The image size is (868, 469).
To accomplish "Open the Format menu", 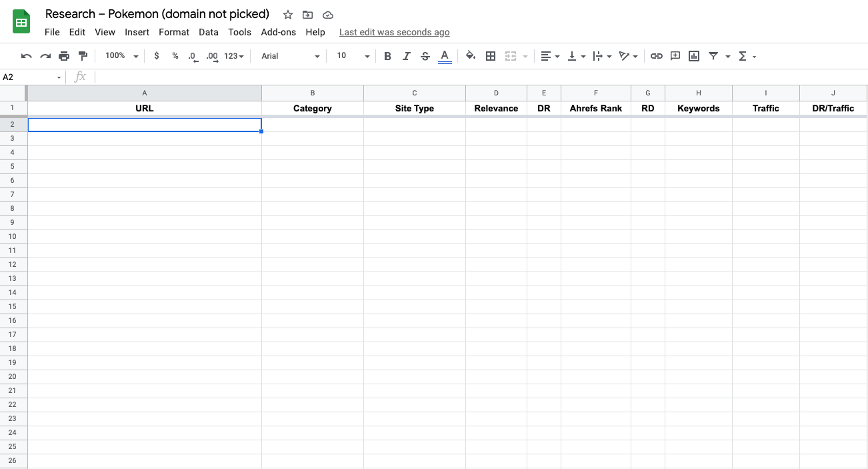I will tap(174, 32).
